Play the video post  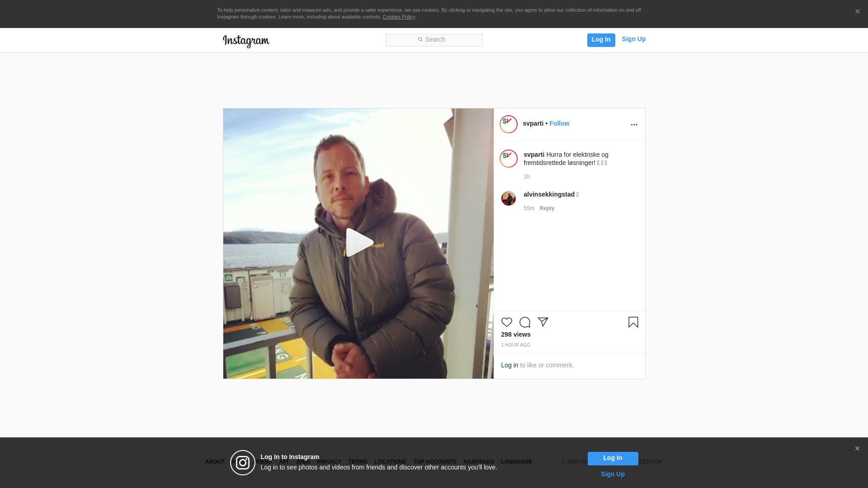pos(359,243)
